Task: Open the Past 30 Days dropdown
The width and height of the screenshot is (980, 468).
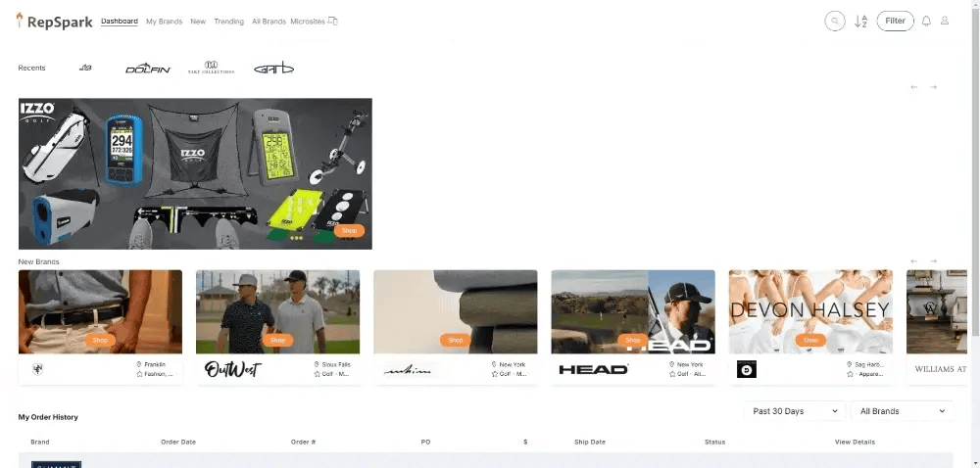Action: tap(795, 410)
